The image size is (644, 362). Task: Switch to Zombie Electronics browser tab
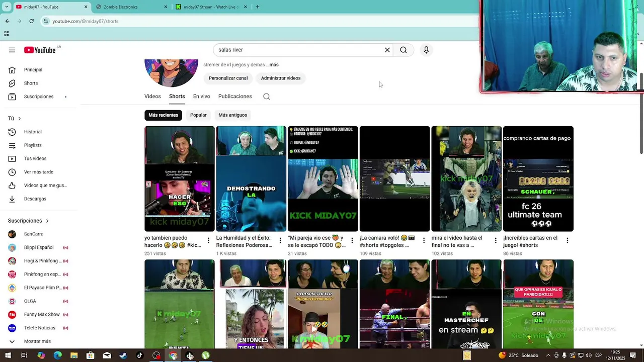(x=132, y=7)
